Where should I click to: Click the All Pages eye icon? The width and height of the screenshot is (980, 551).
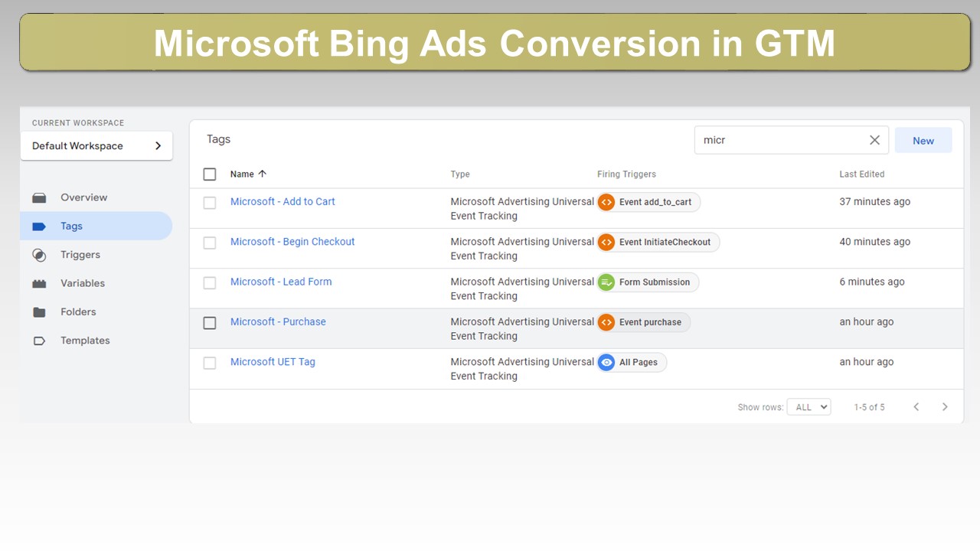(606, 363)
